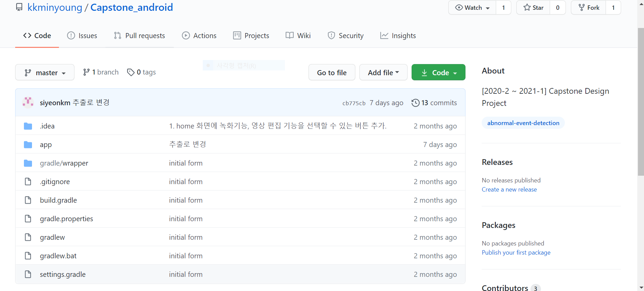Click the folder icon for gradle/wrapper
This screenshot has height=291, width=644.
coord(28,163)
